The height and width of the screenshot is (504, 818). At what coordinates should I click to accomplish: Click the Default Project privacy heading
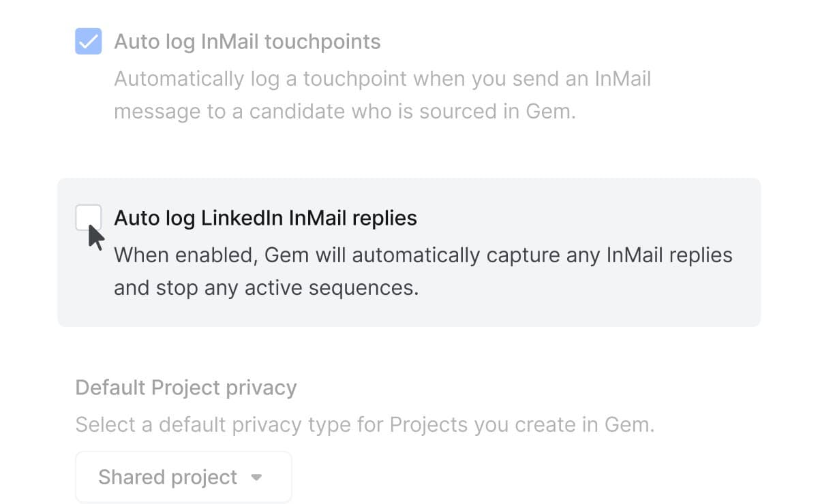185,387
